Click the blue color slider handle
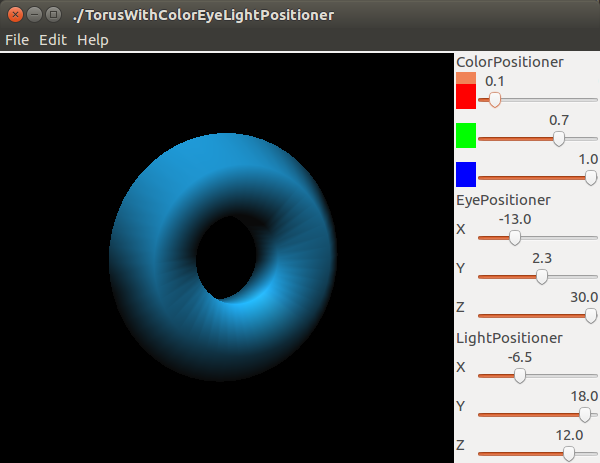 (x=591, y=178)
